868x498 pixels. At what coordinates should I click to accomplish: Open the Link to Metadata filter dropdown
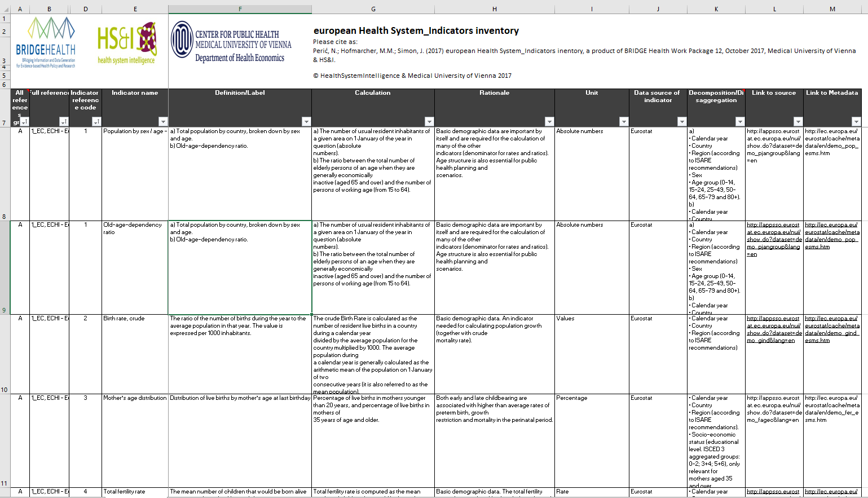[856, 122]
